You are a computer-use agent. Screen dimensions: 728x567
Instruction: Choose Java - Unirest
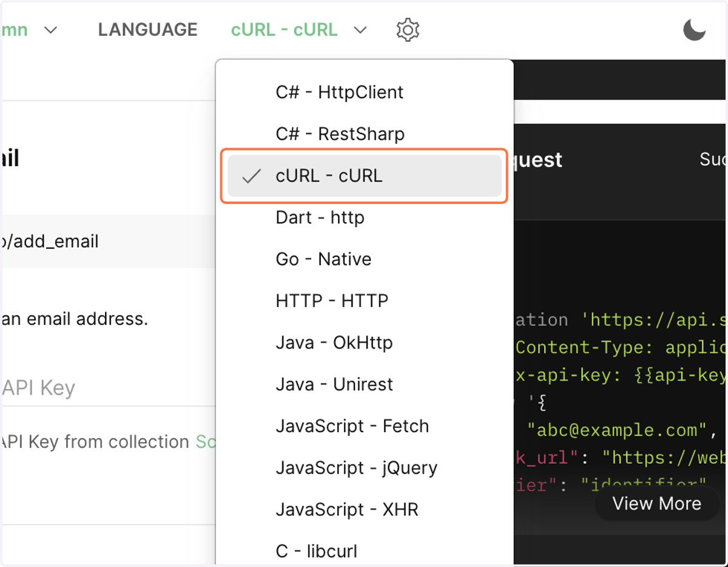[364, 385]
